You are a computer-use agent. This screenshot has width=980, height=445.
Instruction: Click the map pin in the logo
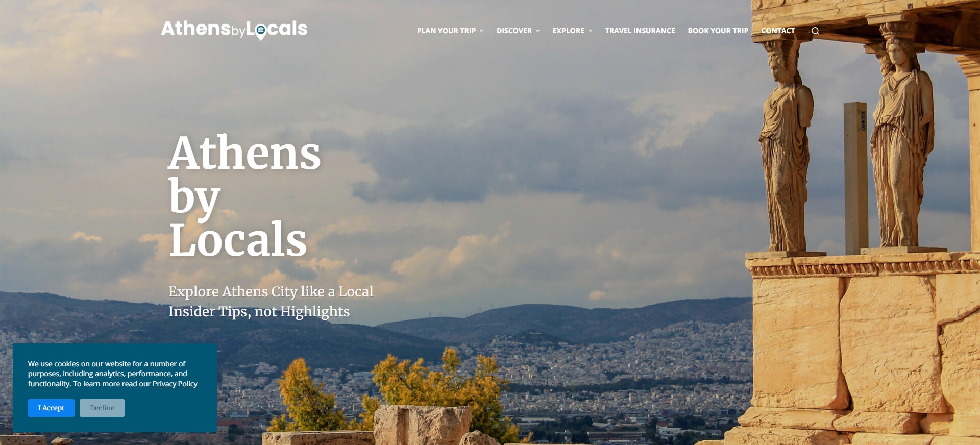coord(260,32)
